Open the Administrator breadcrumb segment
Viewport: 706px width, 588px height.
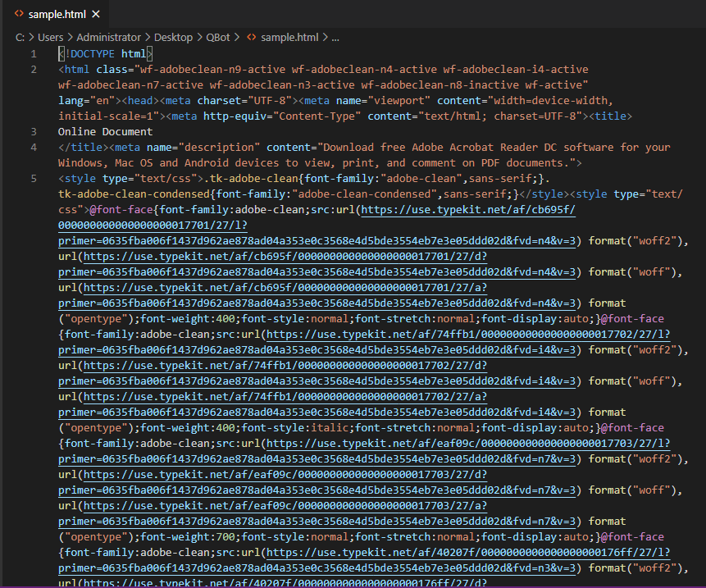tap(108, 38)
